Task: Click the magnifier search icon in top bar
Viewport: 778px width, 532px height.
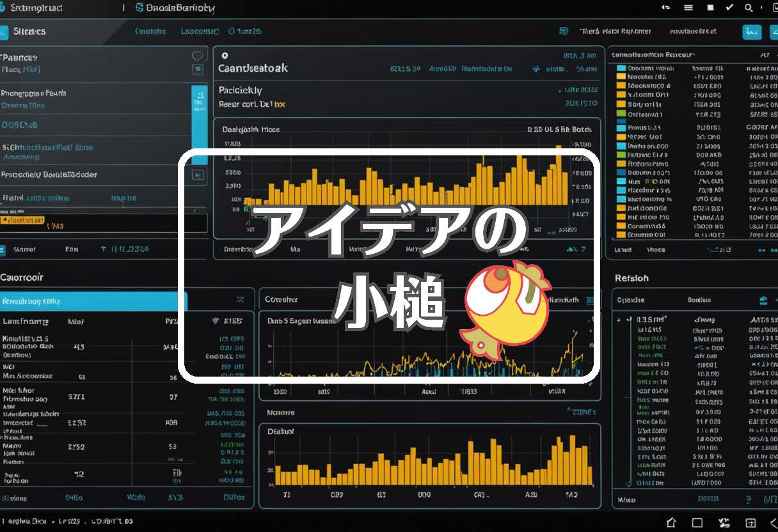Action: click(x=749, y=8)
